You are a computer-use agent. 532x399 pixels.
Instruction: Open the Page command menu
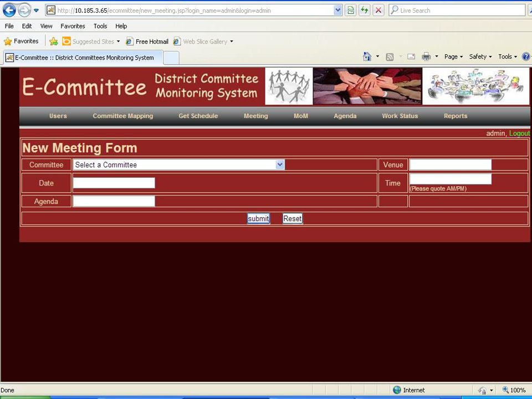pos(454,57)
